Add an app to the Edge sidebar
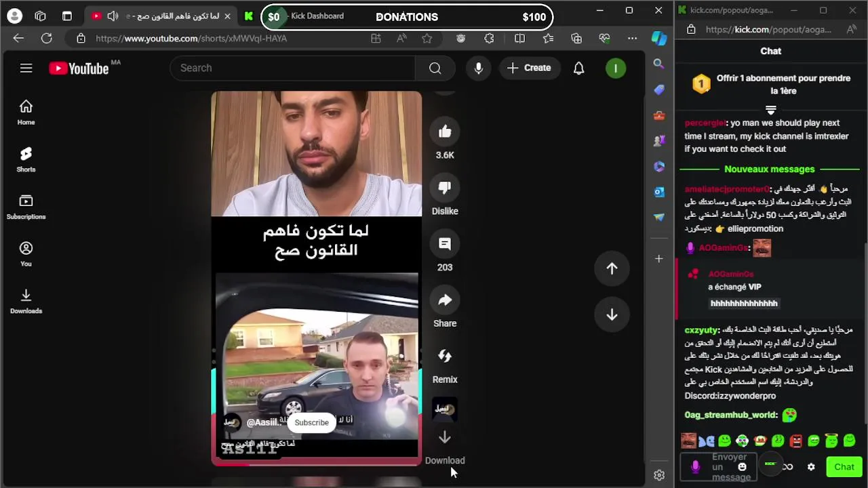Screen dimensions: 868x488 [658, 258]
